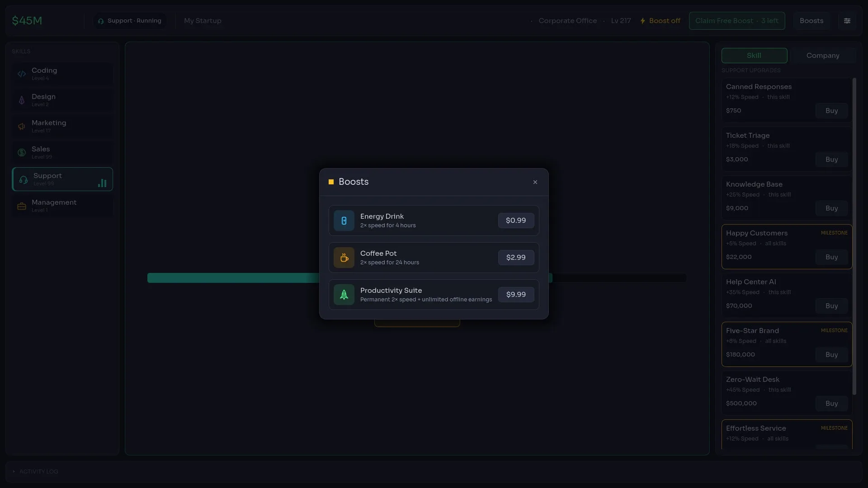This screenshot has width=868, height=488.
Task: Switch to the Skill upgrades tab
Action: (x=754, y=56)
